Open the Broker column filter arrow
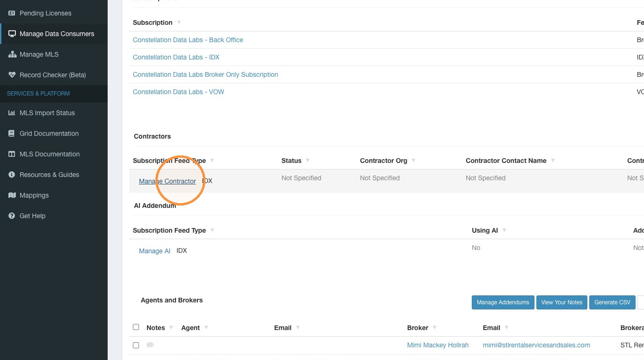This screenshot has width=644, height=360. click(x=434, y=328)
